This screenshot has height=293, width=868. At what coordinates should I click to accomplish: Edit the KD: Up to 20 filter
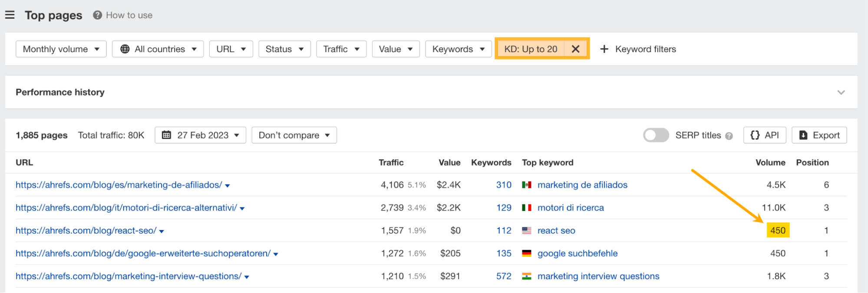coord(531,49)
